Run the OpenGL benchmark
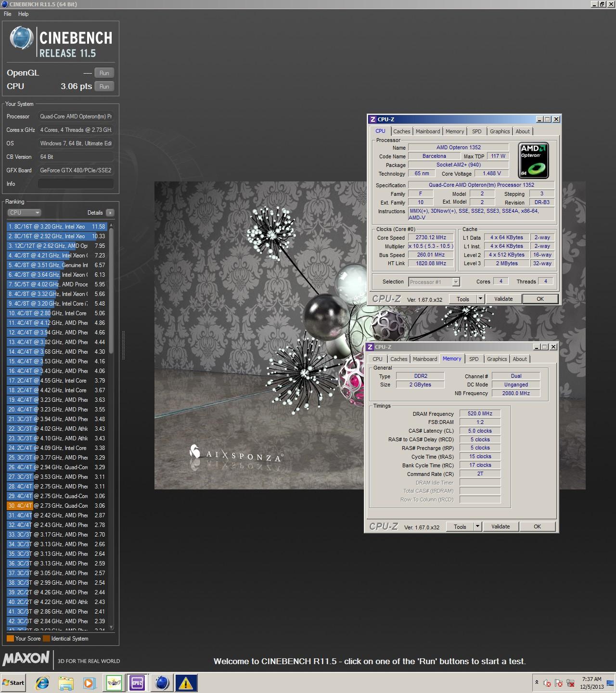This screenshot has height=693, width=616. pyautogui.click(x=104, y=73)
